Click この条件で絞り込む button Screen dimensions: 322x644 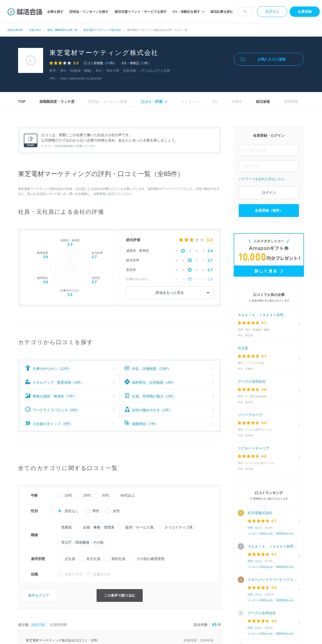coord(120,595)
